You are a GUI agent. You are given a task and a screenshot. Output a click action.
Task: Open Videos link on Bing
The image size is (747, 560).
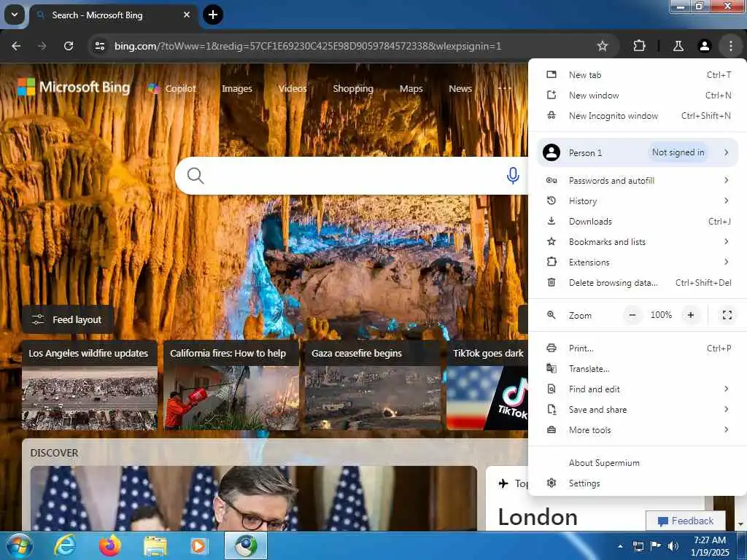point(293,88)
